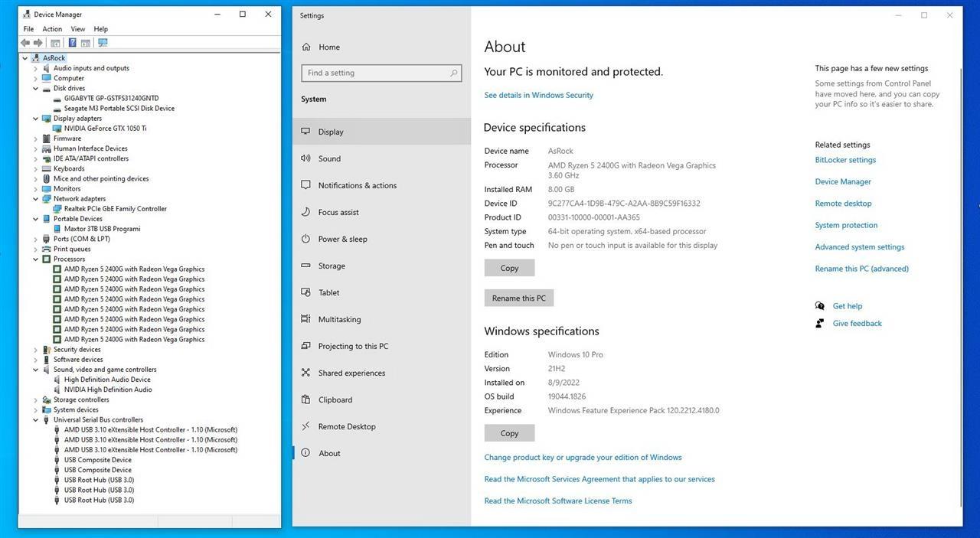Image resolution: width=980 pixels, height=538 pixels.
Task: Click the Tablet icon in Settings sidebar
Action: pyautogui.click(x=305, y=292)
